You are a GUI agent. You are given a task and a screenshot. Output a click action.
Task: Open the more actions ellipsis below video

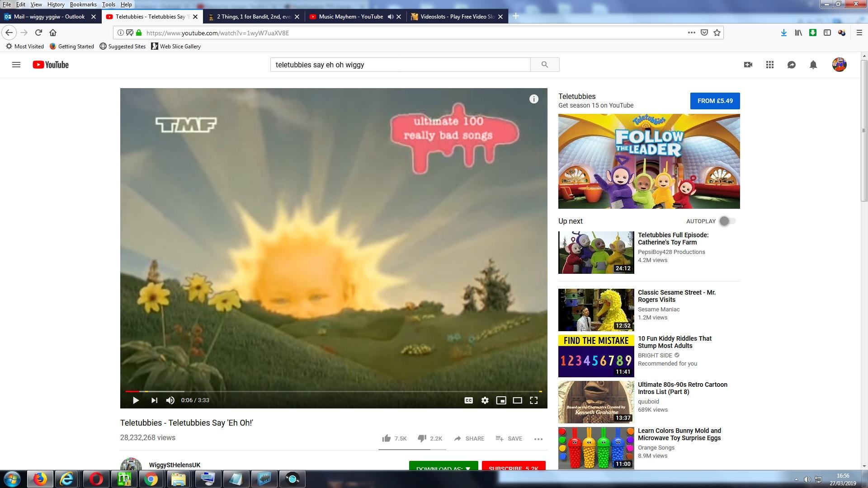pyautogui.click(x=538, y=439)
